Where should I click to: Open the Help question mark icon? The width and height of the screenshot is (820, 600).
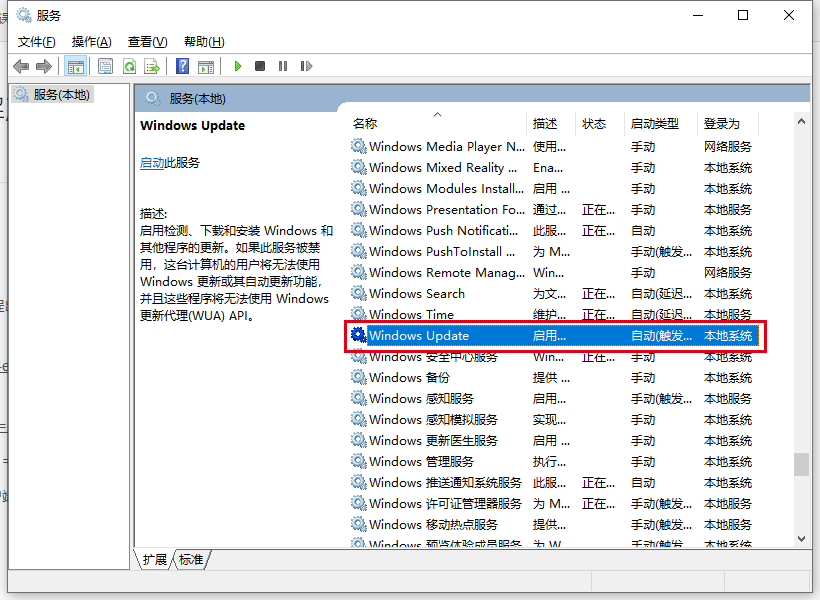[x=183, y=66]
